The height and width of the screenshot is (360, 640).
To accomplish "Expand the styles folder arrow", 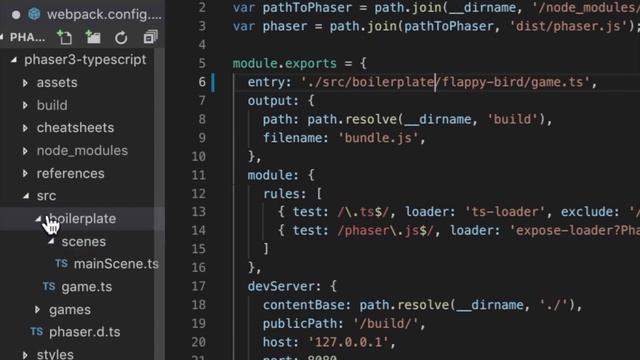I will click(x=25, y=354).
